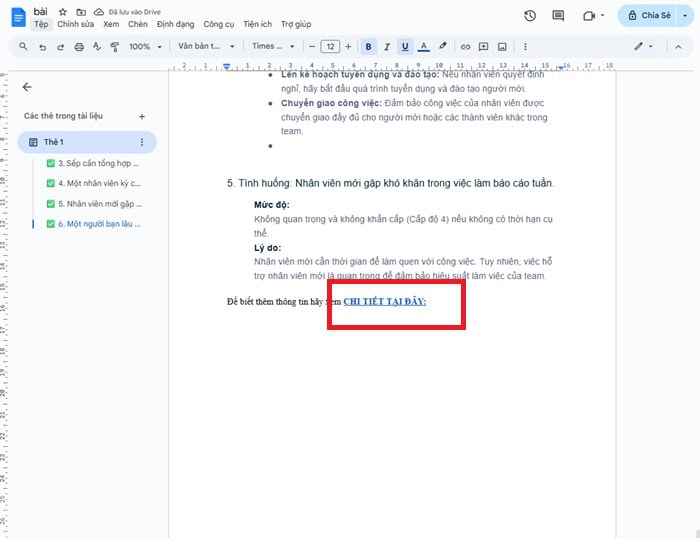Image resolution: width=700 pixels, height=538 pixels.
Task: Open the Định dạng menu
Action: tap(175, 24)
